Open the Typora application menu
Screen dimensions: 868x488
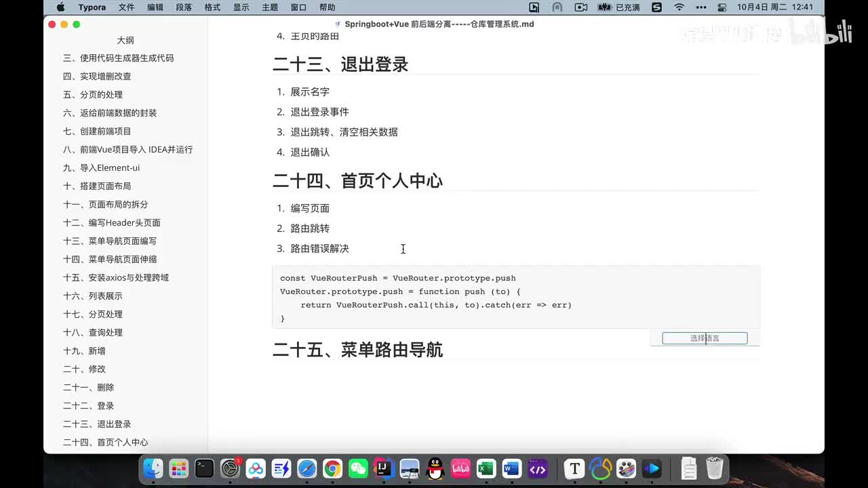[x=92, y=7]
